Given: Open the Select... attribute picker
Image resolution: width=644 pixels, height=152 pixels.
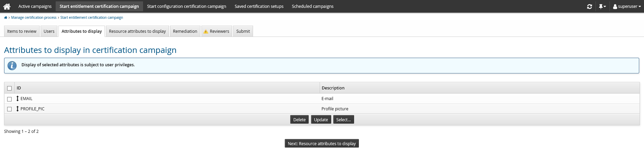Looking at the screenshot, I should 343,120.
